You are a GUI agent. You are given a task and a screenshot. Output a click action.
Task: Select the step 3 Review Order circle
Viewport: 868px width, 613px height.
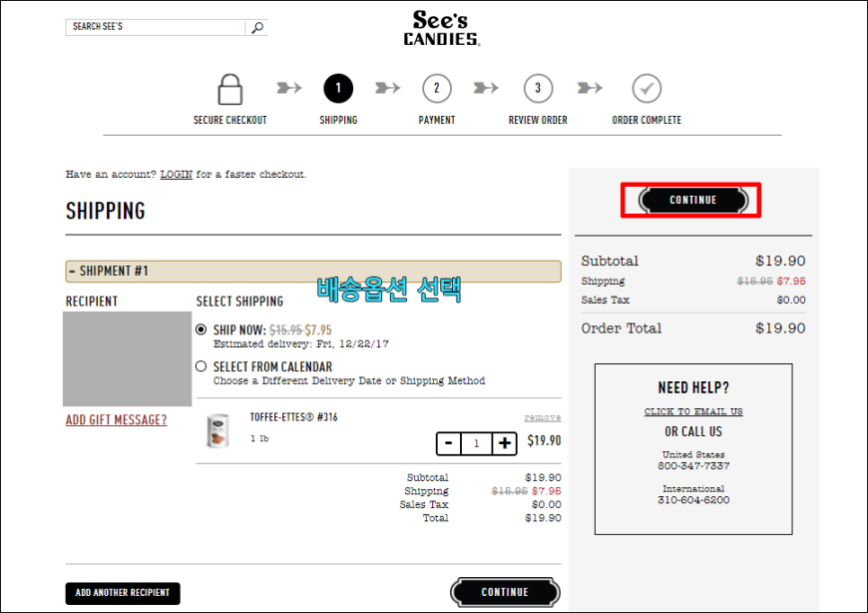point(538,88)
